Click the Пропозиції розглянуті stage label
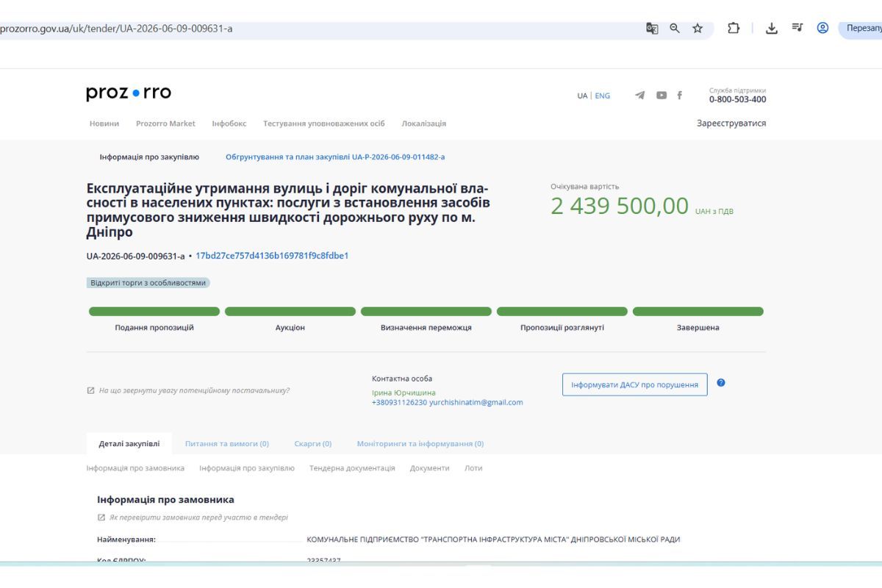The height and width of the screenshot is (588, 882). [562, 328]
